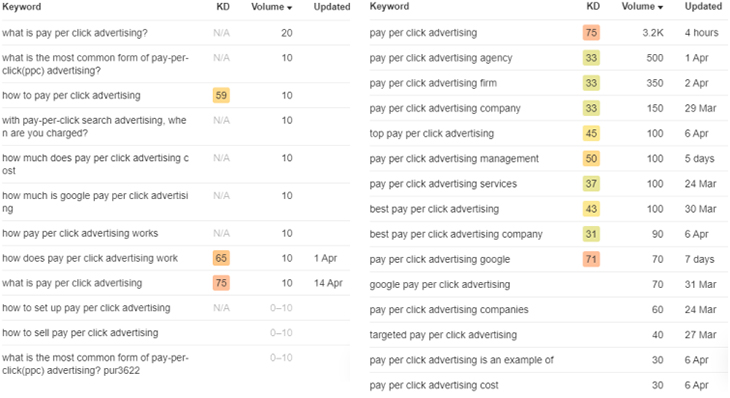
Task: Open 'pay per click advertising firm' keyword
Action: coord(433,83)
